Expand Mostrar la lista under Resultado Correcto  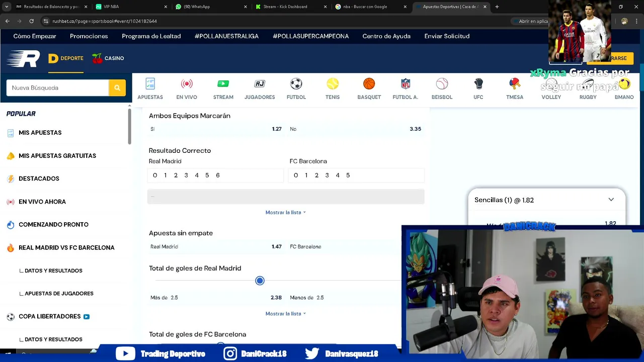pos(285,212)
